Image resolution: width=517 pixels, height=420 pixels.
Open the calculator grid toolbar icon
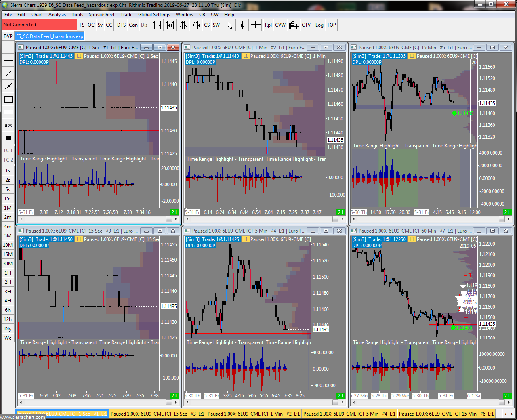[294, 25]
